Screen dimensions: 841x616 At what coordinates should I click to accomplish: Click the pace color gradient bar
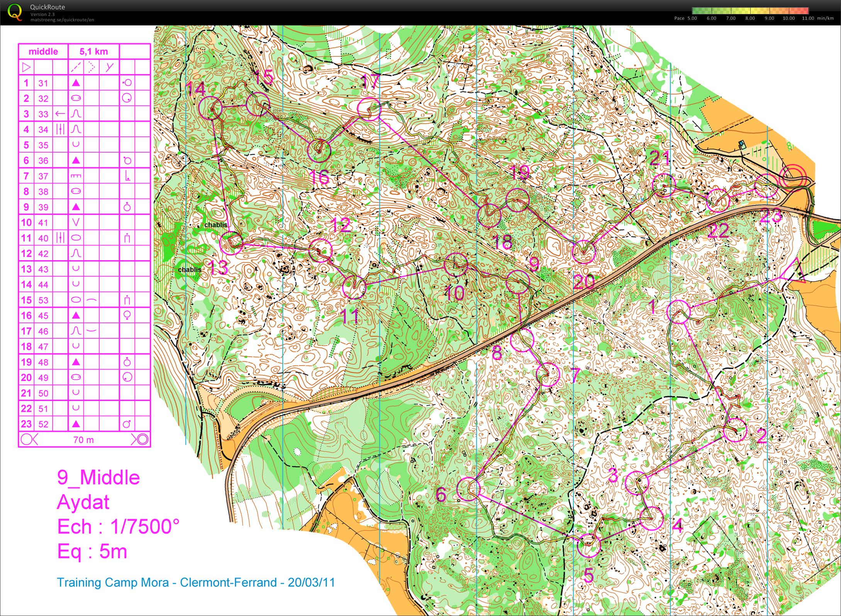(x=750, y=11)
